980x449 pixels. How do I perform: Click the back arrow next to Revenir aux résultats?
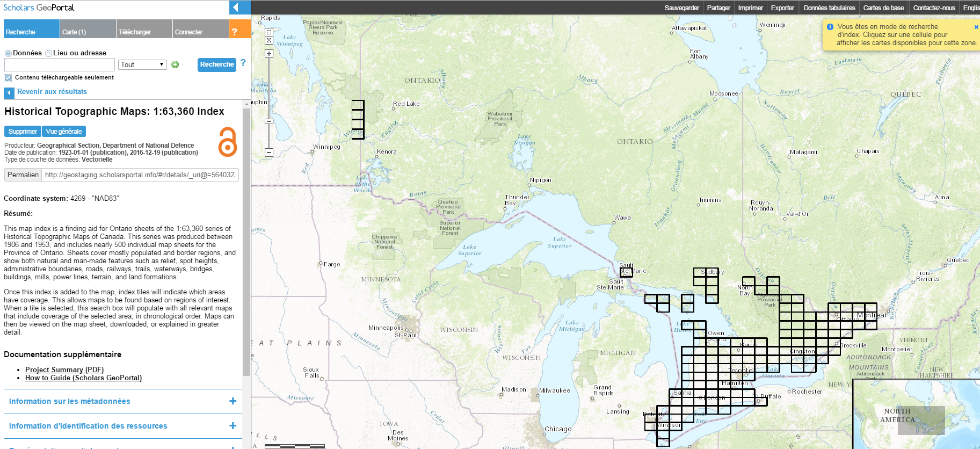(9, 93)
